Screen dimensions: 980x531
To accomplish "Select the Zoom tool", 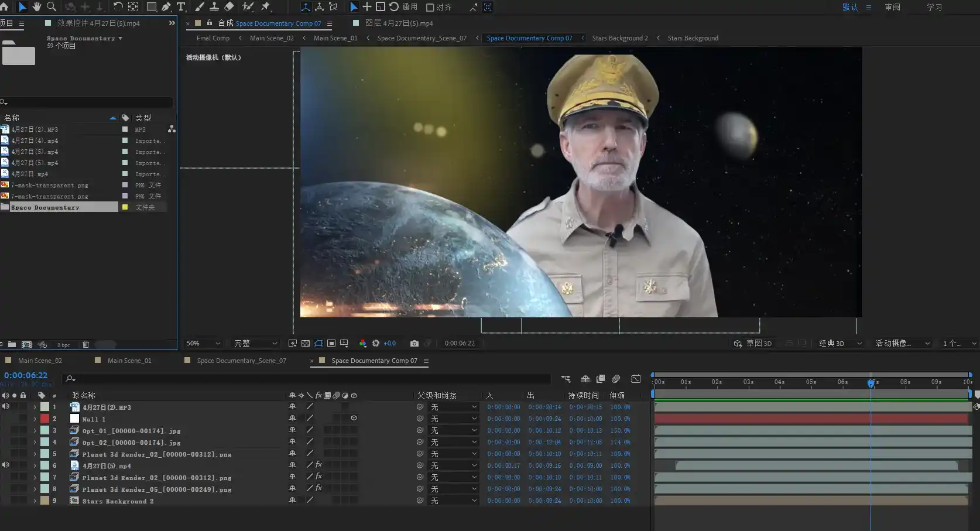I will tap(52, 7).
